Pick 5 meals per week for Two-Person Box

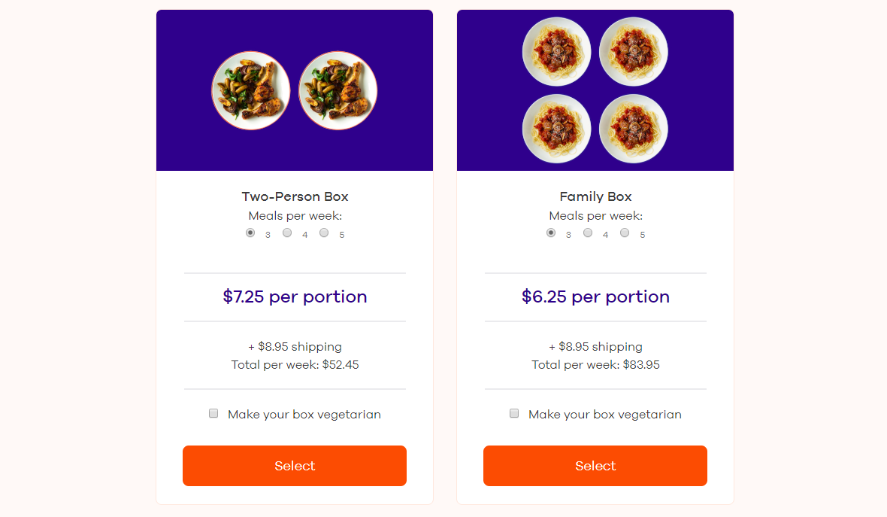pos(324,233)
